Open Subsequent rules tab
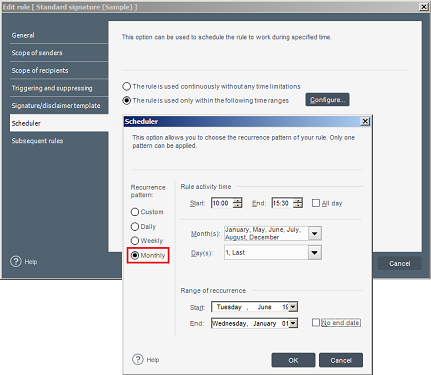 pos(59,141)
